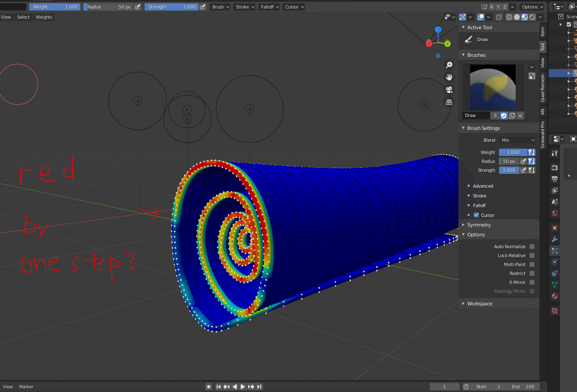Click the Draw brush preview thumbnail
577x392 pixels.
pos(492,87)
